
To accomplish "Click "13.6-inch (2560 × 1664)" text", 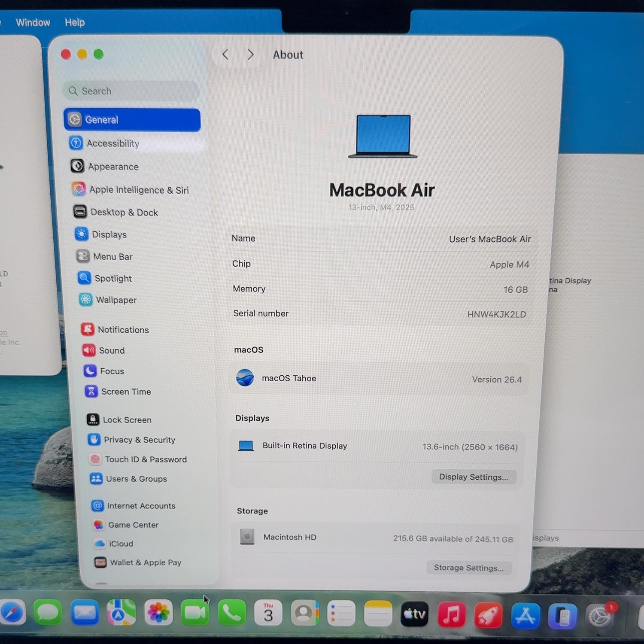I will point(470,447).
